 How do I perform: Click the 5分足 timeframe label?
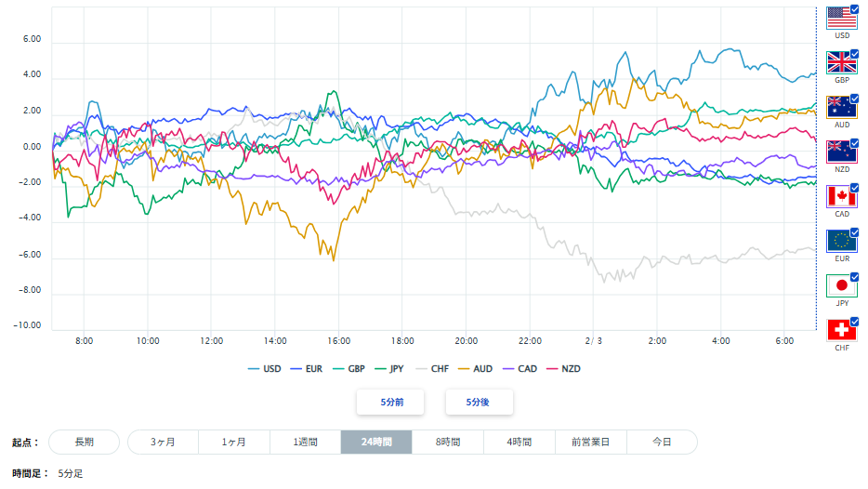pyautogui.click(x=71, y=473)
